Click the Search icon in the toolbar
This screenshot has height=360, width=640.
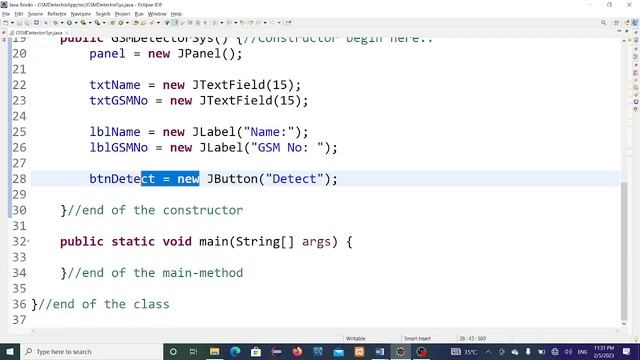[x=603, y=23]
